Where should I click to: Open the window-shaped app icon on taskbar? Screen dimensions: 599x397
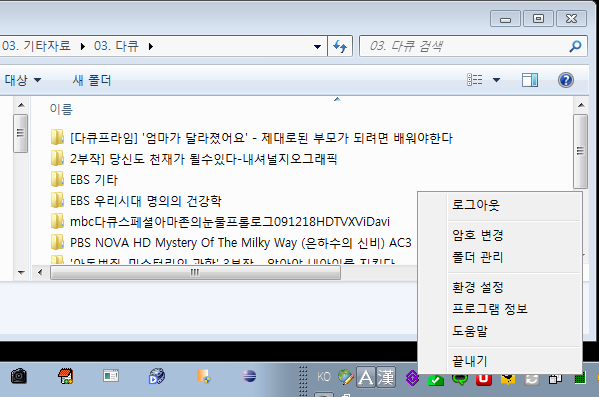point(111,376)
